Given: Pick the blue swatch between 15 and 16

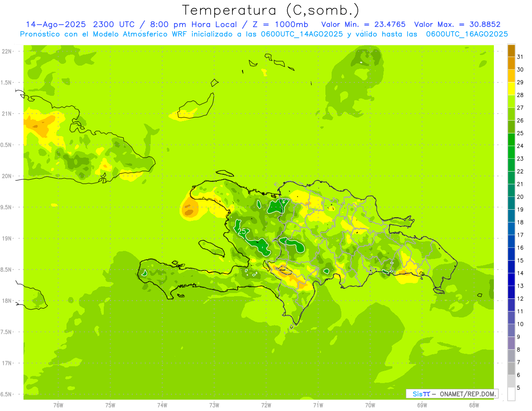Looking at the screenshot, I should [511, 254].
